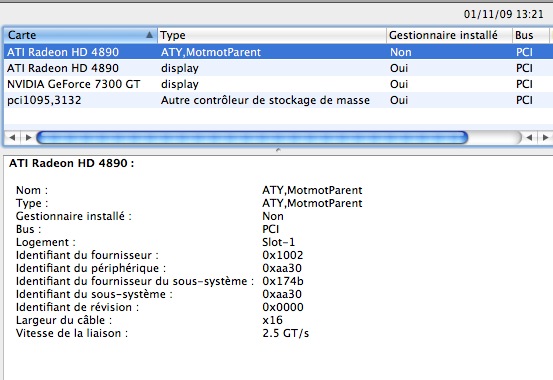Viewport: 553px width, 380px height.
Task: Select the NVIDIA GeForce 7300 GT row
Action: 278,84
